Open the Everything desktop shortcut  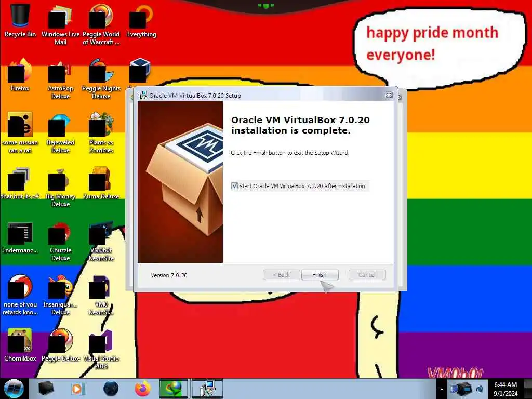(x=141, y=20)
